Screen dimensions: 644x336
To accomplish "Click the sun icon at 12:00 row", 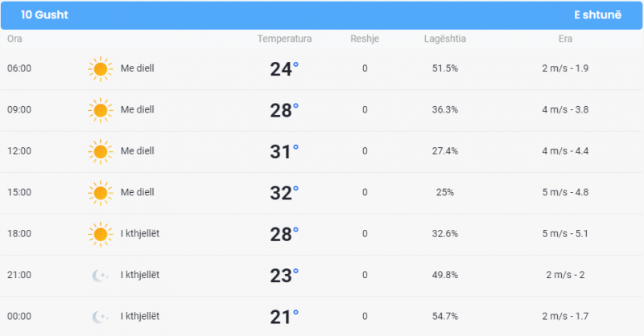I will coord(100,152).
